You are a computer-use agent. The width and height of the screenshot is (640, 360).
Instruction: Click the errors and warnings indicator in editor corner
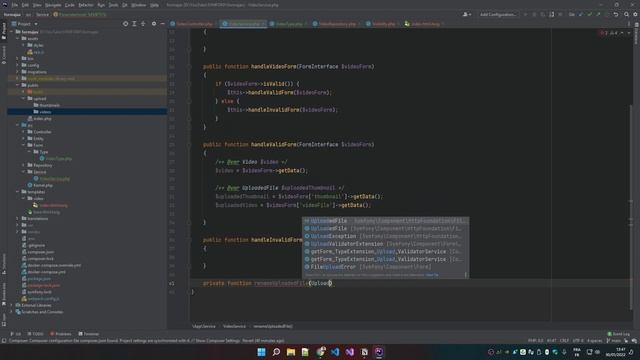pos(609,33)
